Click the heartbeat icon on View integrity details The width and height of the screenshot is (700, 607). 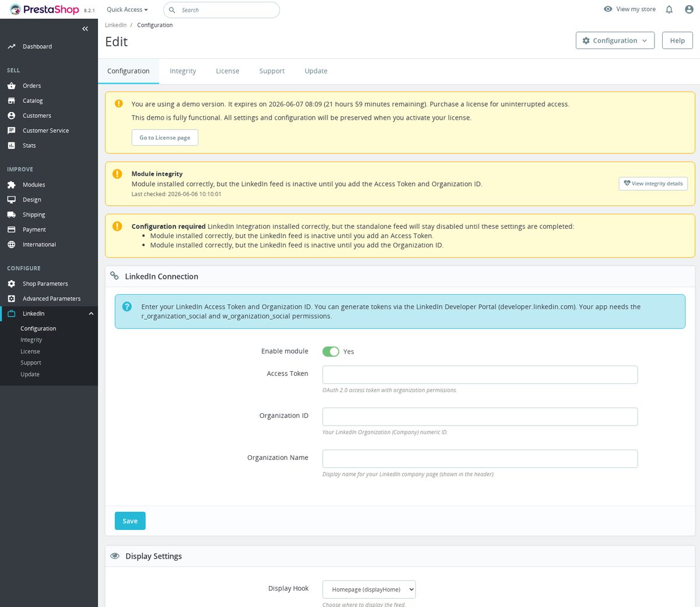[x=627, y=183]
